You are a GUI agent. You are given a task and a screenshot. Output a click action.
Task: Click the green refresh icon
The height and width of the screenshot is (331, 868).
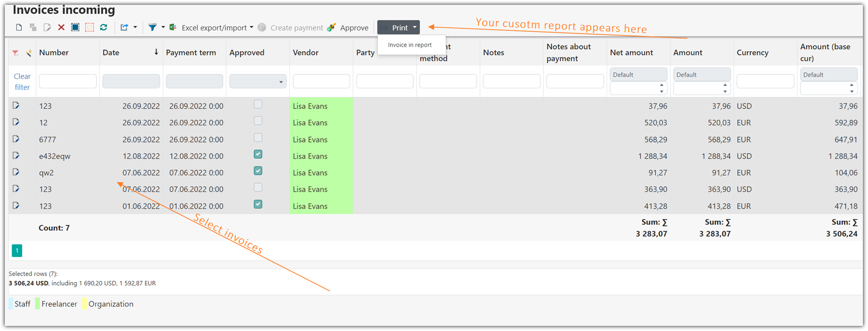click(x=104, y=28)
